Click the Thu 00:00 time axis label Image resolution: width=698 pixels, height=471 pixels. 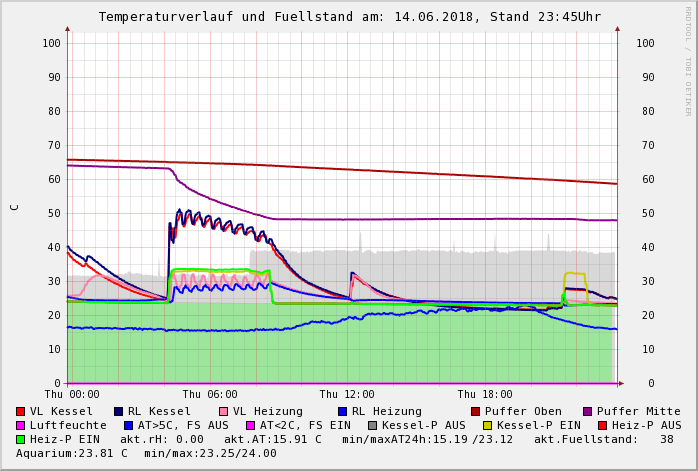(x=72, y=395)
